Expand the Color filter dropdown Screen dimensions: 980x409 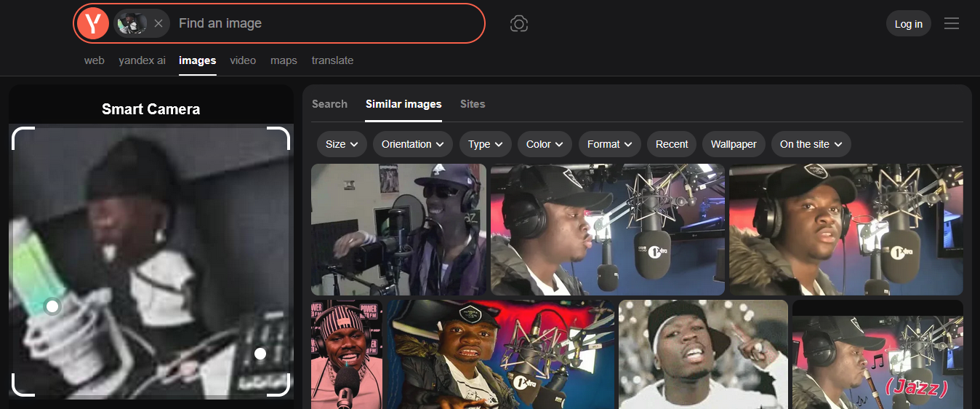pyautogui.click(x=545, y=144)
